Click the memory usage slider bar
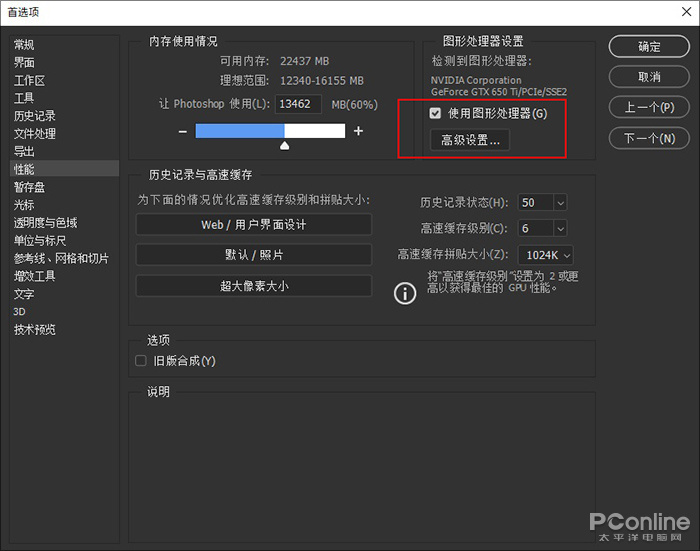 point(270,131)
